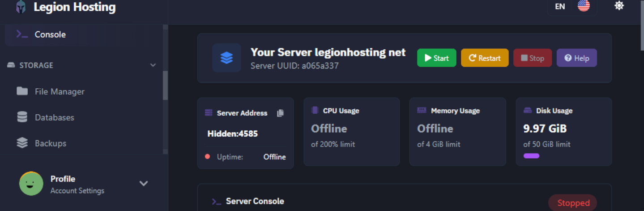Click the Memory Usage icon
Screen dimensions: 644x211
[x=422, y=110]
